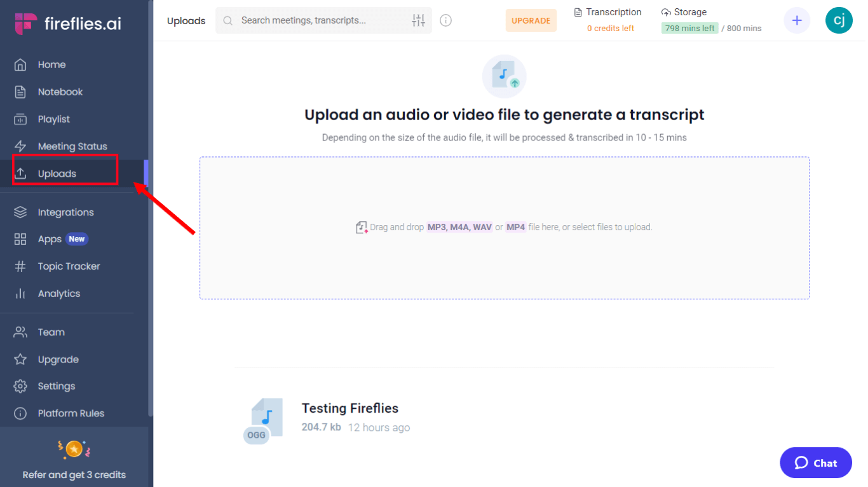Click the orange UPGRADE button
Viewport: 868px width, 487px height.
coord(531,20)
